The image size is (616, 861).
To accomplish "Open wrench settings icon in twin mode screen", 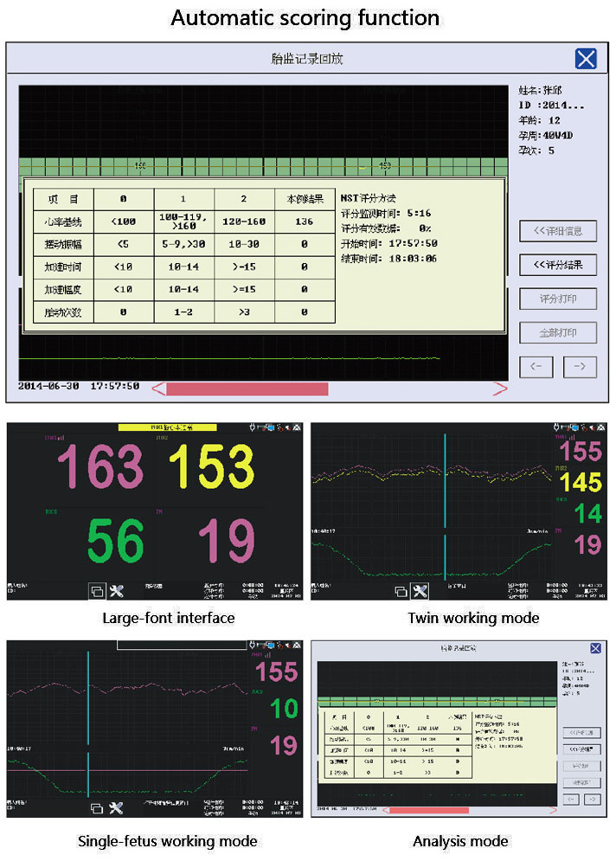I will tap(420, 592).
